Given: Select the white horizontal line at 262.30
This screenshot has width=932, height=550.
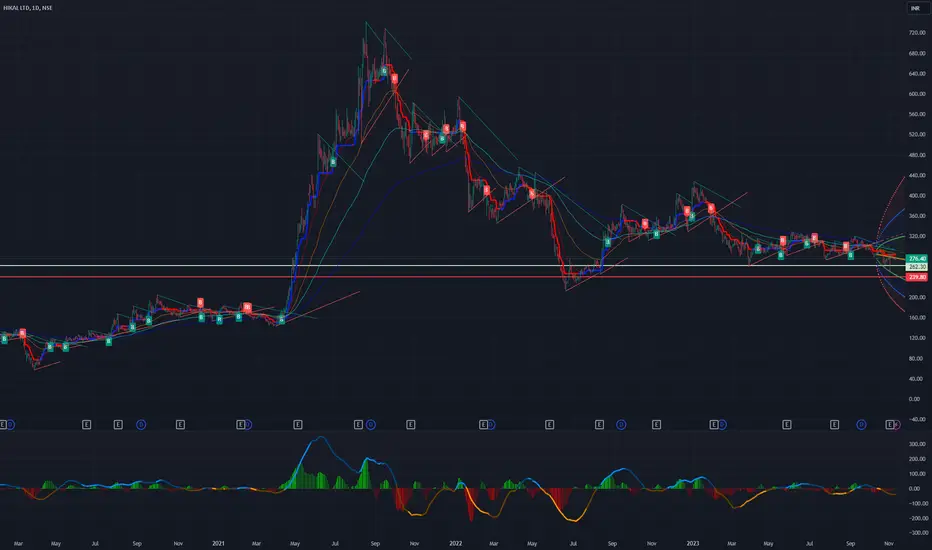Looking at the screenshot, I should [x=452, y=266].
